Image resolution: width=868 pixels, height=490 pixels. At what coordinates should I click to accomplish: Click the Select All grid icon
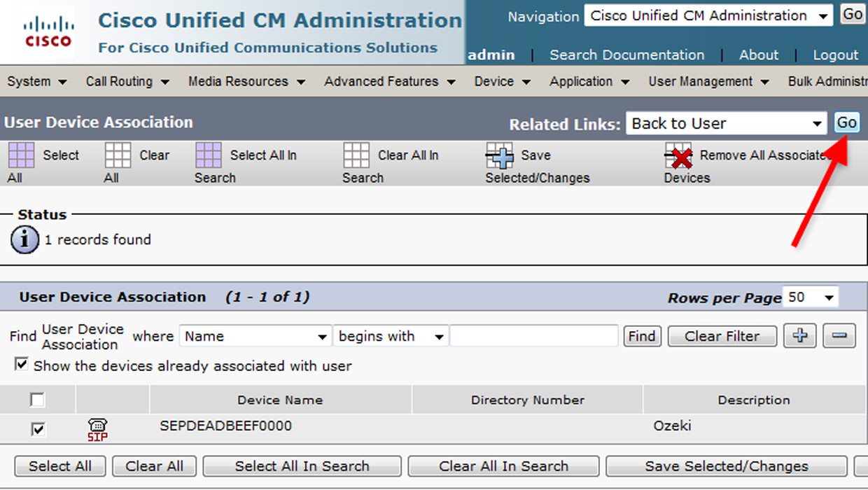[21, 155]
